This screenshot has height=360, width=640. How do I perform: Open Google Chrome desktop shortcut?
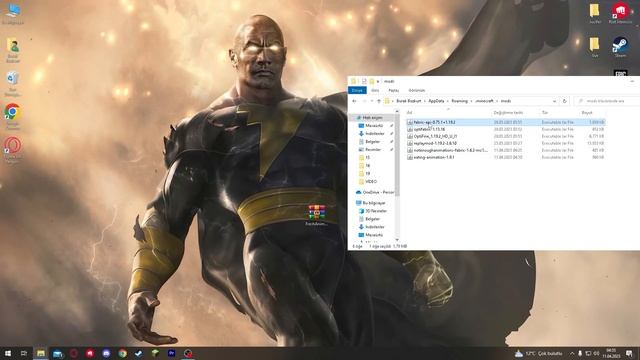[x=12, y=116]
